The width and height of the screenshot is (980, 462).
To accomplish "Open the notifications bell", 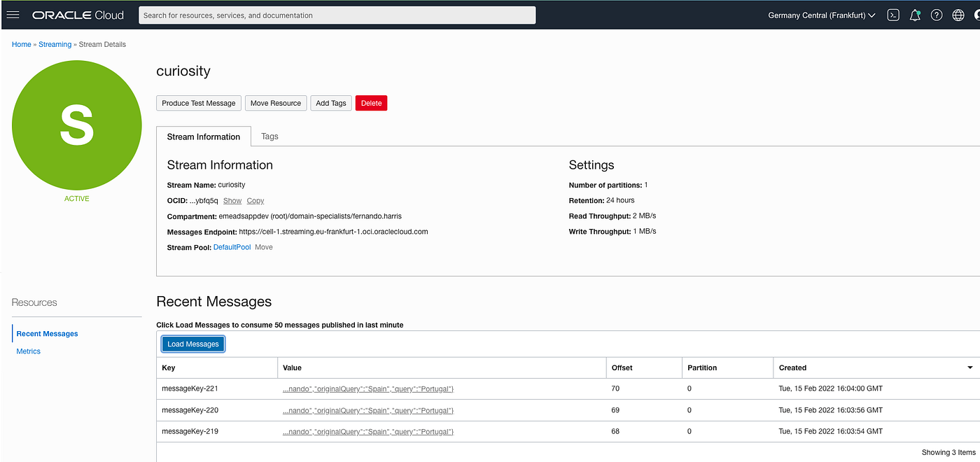I will [915, 15].
